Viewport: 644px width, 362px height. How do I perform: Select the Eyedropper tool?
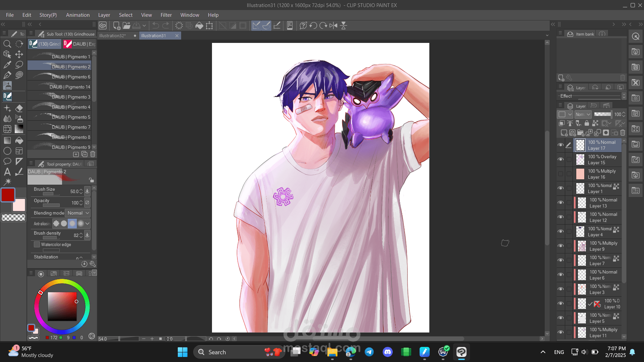point(7,65)
